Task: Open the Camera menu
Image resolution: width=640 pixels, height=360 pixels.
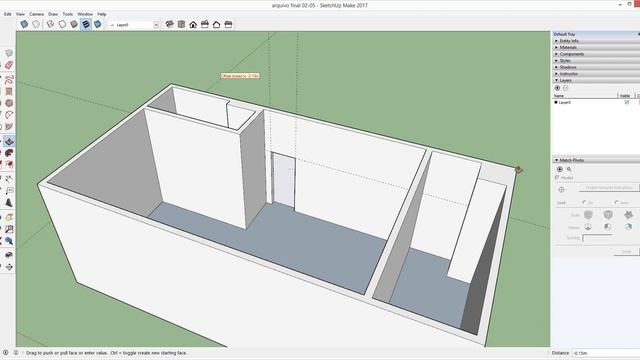Action: [x=36, y=14]
